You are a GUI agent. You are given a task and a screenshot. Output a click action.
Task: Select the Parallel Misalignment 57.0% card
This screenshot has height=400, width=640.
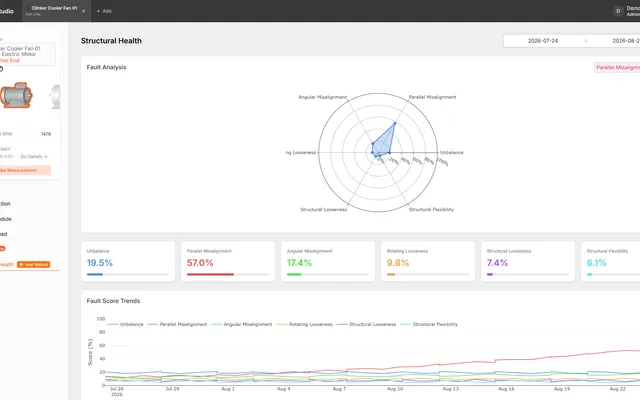pyautogui.click(x=228, y=261)
